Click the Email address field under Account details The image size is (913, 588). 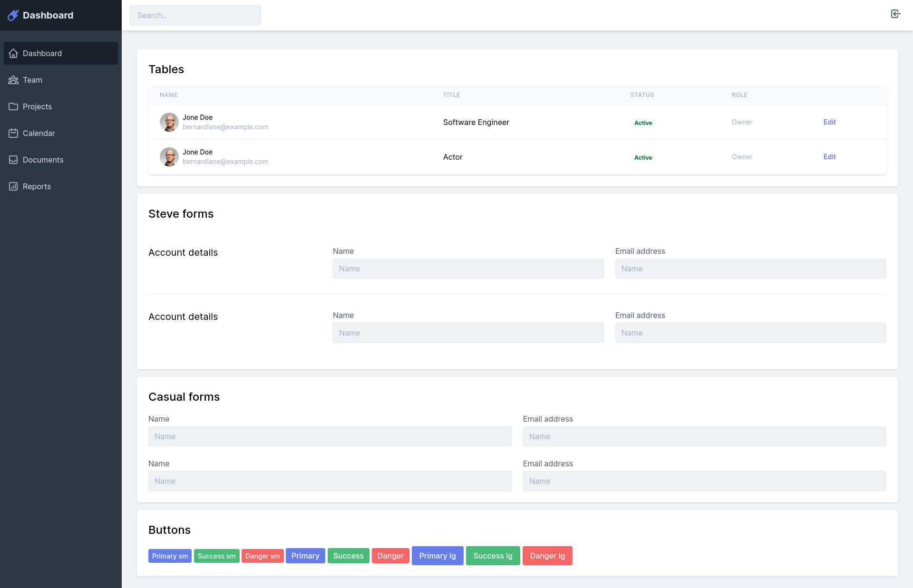click(750, 269)
